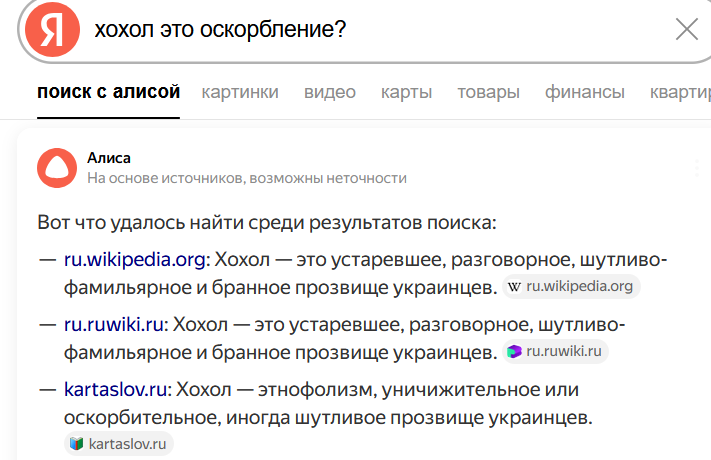The image size is (711, 460).
Task: Click the ruwiki icon in source chip
Action: (514, 351)
